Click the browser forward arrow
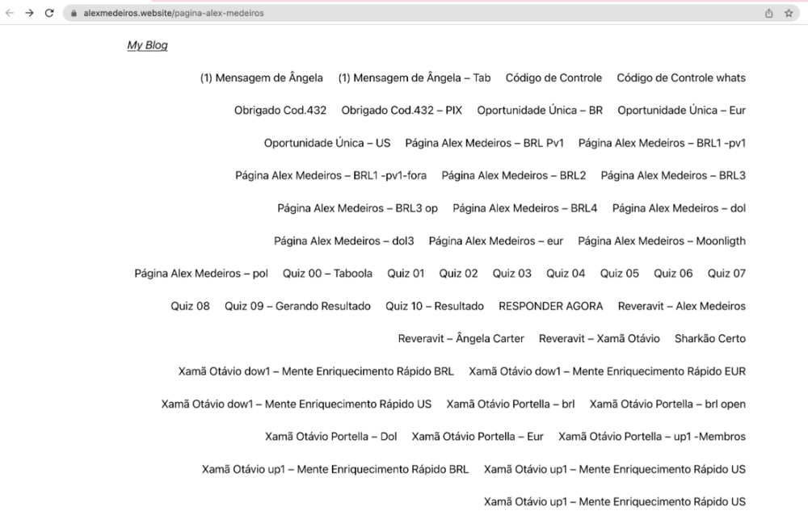Image resolution: width=808 pixels, height=532 pixels. tap(29, 13)
